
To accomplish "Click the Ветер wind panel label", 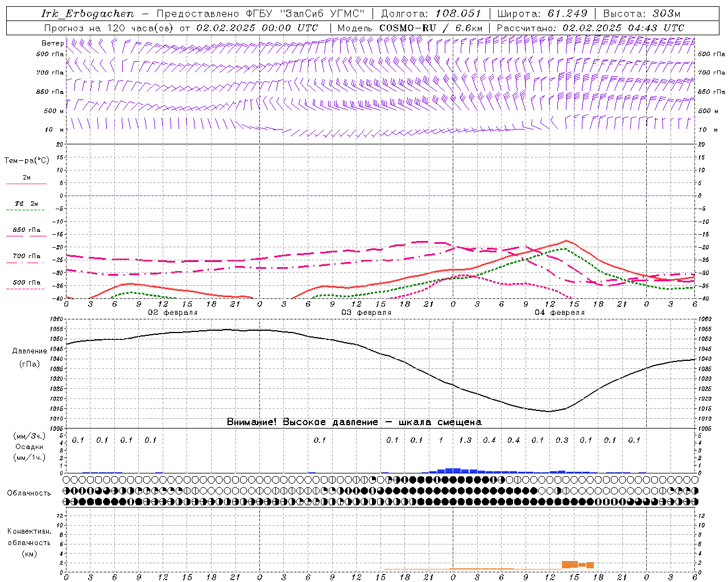I will point(52,43).
